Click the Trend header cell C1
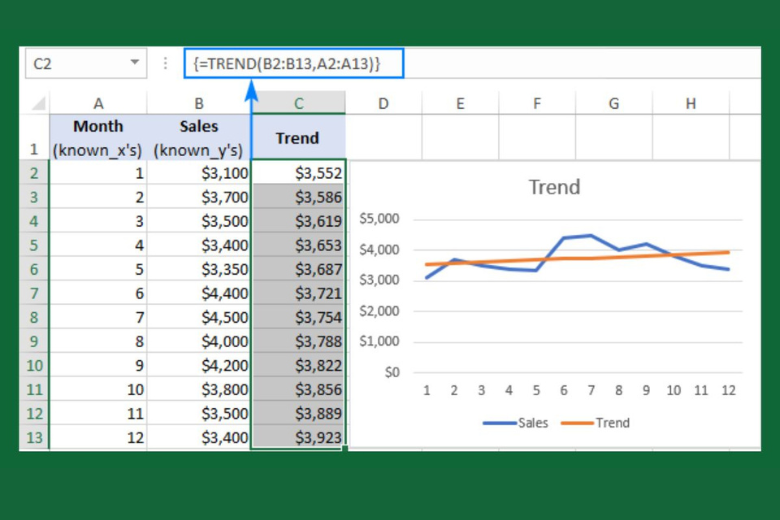 [298, 138]
